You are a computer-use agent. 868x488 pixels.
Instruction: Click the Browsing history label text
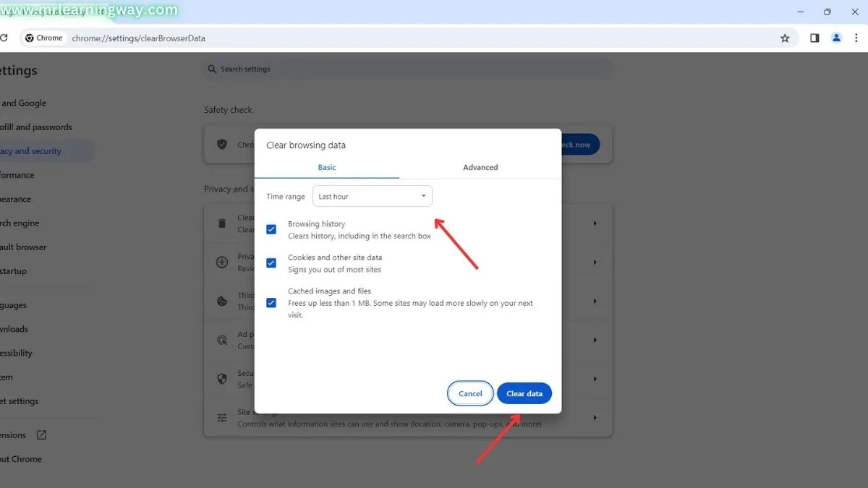click(316, 224)
